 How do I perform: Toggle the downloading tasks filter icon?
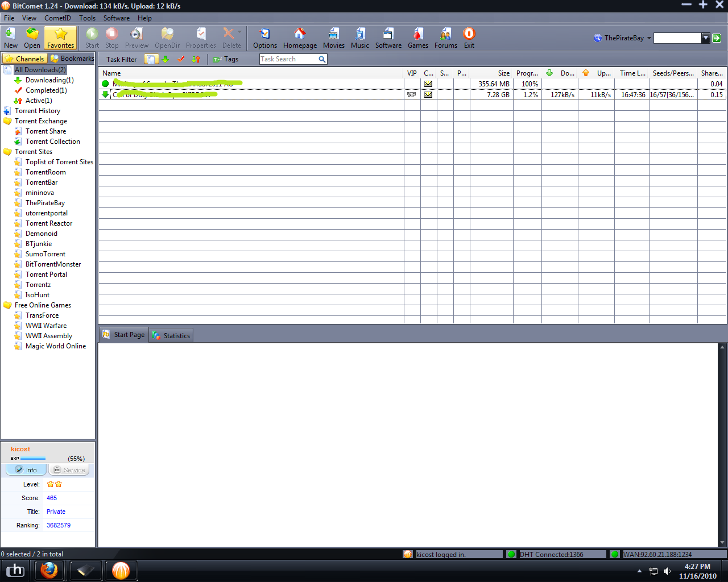[166, 59]
